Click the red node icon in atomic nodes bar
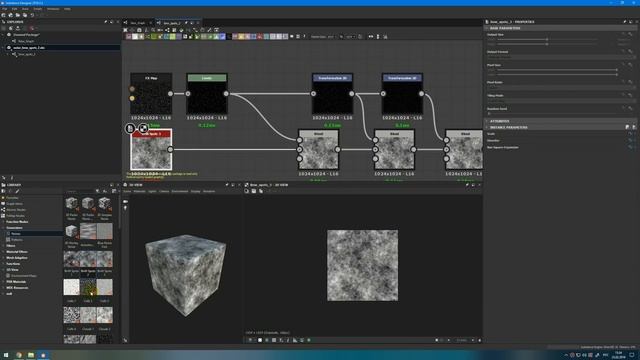This screenshot has height=360, width=640. tap(260, 36)
